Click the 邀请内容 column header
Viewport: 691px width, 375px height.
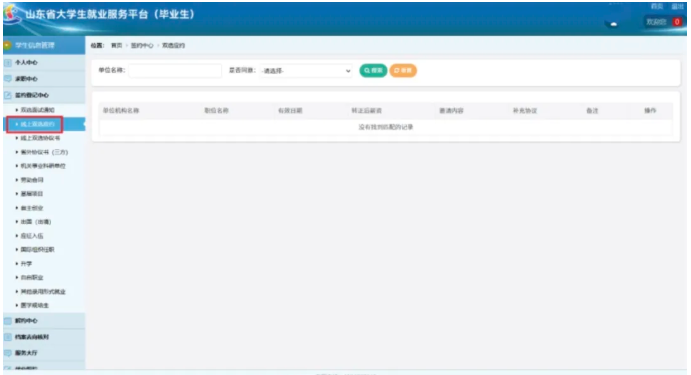pyautogui.click(x=451, y=111)
